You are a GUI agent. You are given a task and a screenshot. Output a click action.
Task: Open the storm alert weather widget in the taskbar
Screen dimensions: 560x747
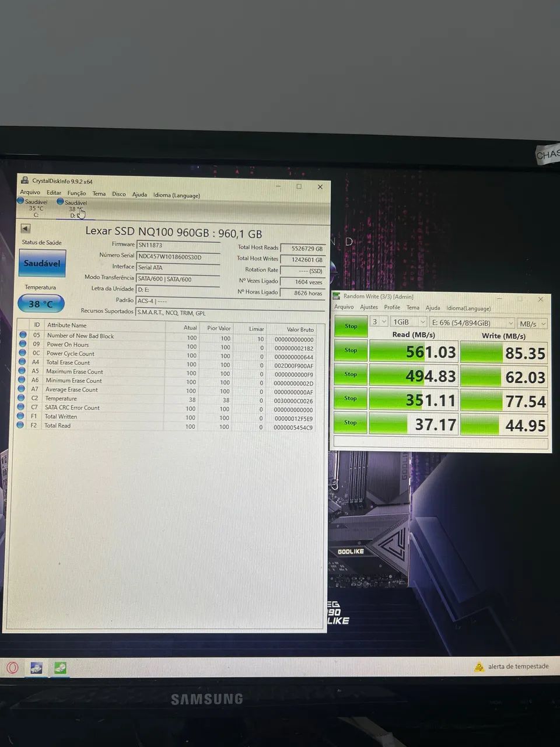click(x=512, y=666)
